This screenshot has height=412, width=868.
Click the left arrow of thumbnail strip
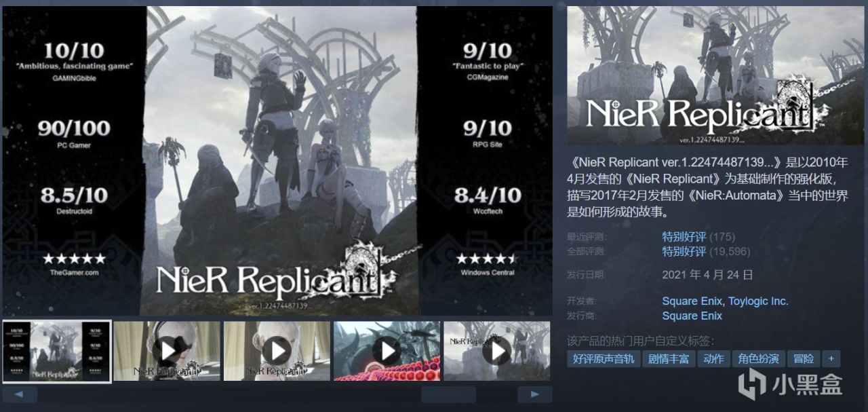20,394
